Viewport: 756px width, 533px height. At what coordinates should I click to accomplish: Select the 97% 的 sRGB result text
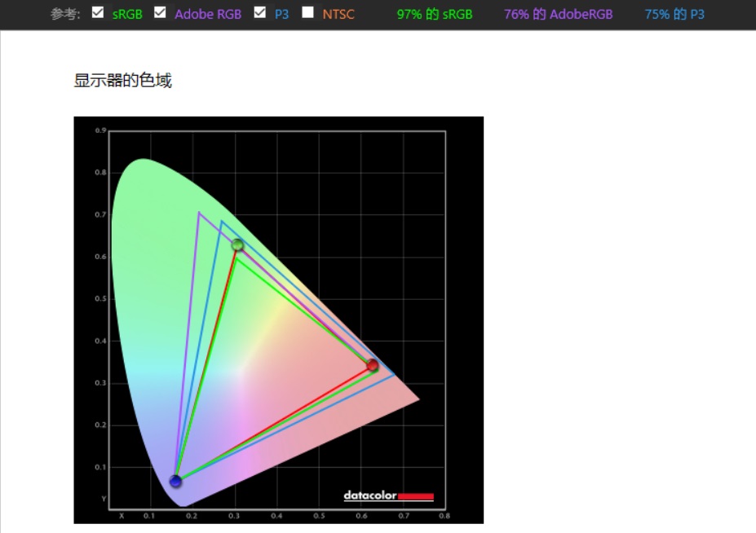click(435, 15)
